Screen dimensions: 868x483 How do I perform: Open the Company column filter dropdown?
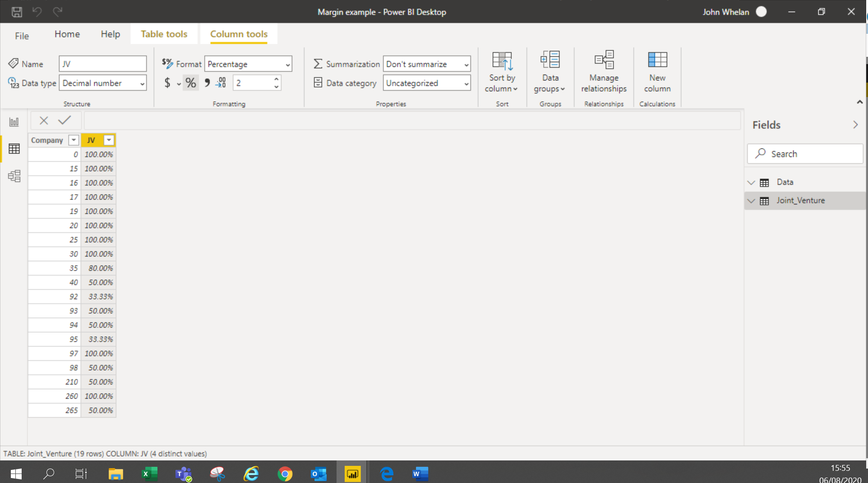74,140
